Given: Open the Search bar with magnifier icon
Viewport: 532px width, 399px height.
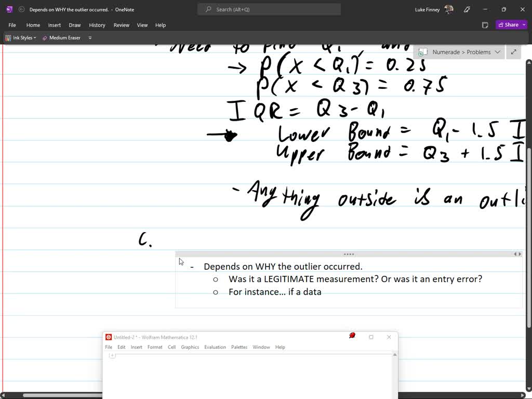Looking at the screenshot, I should point(268,9).
